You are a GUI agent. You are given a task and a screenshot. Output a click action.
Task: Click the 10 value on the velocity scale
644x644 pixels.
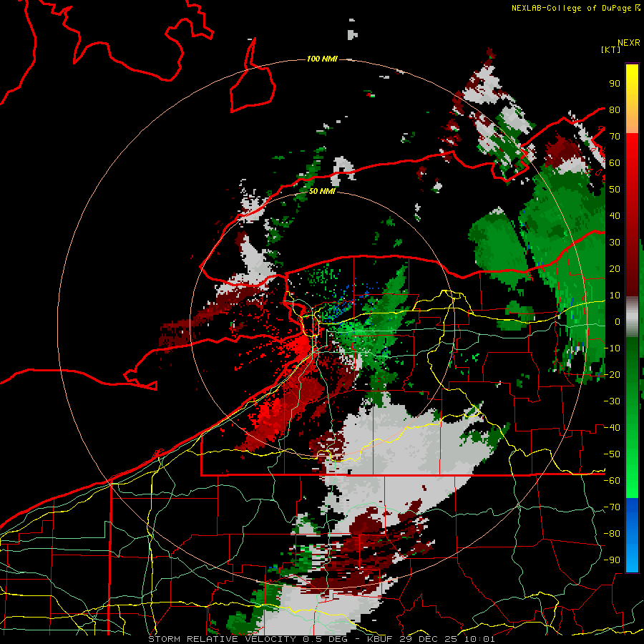(615, 296)
